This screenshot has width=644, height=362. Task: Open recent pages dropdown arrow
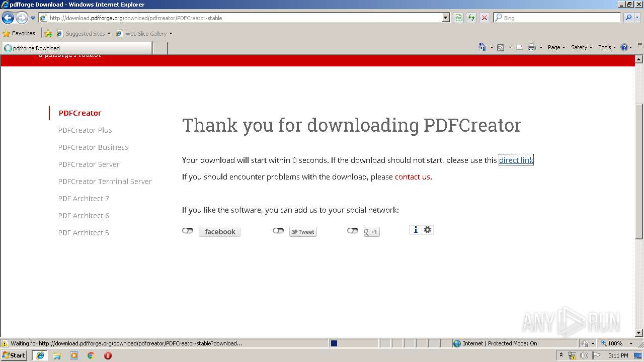(x=33, y=18)
